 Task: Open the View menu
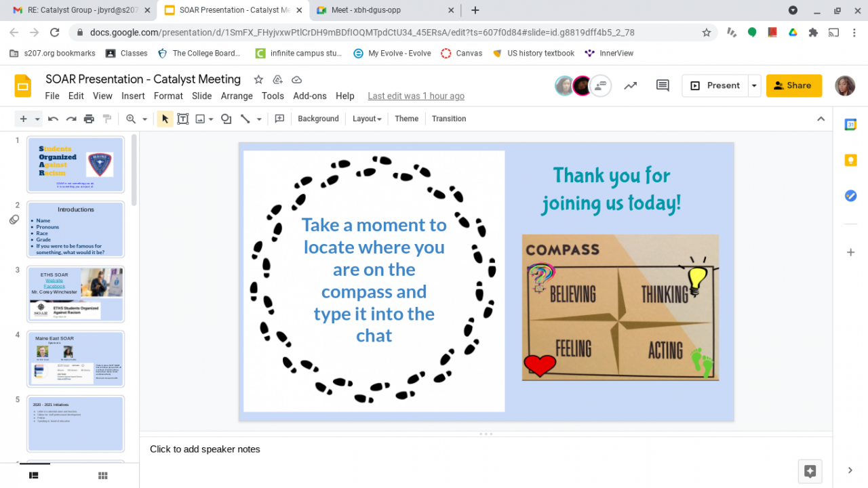click(102, 96)
